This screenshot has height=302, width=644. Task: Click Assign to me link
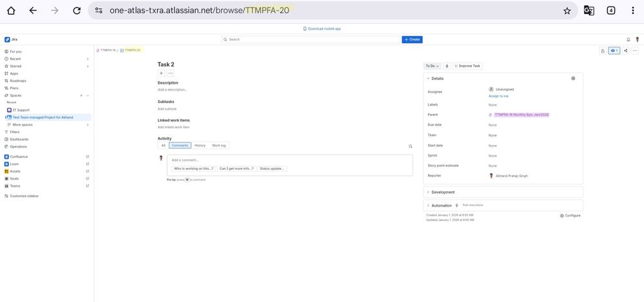point(498,96)
